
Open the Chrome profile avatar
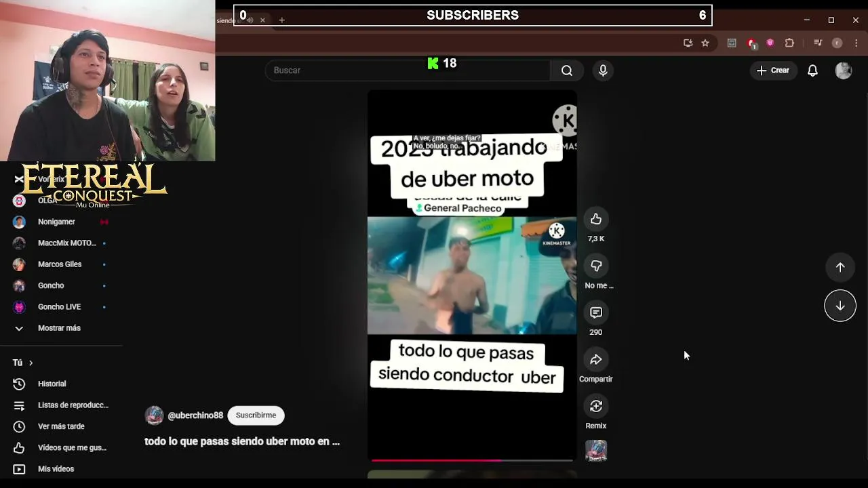point(837,43)
